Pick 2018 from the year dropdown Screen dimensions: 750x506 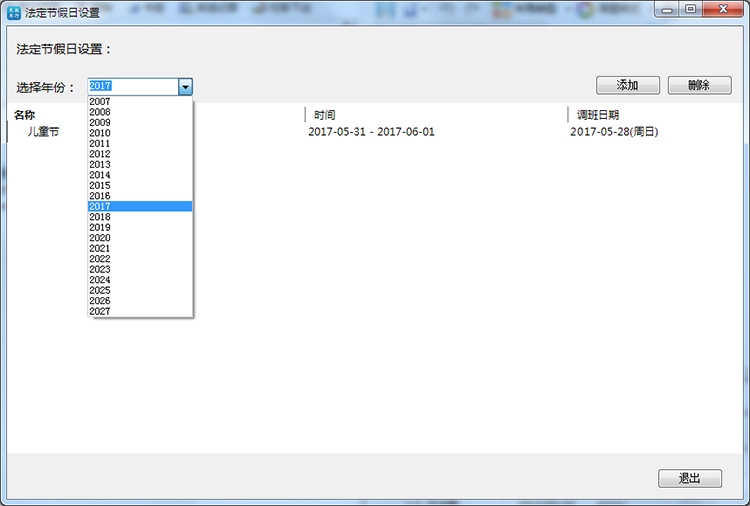100,217
